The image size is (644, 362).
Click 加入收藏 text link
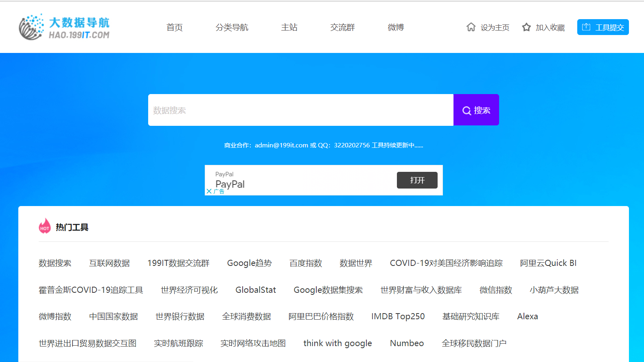tap(550, 27)
